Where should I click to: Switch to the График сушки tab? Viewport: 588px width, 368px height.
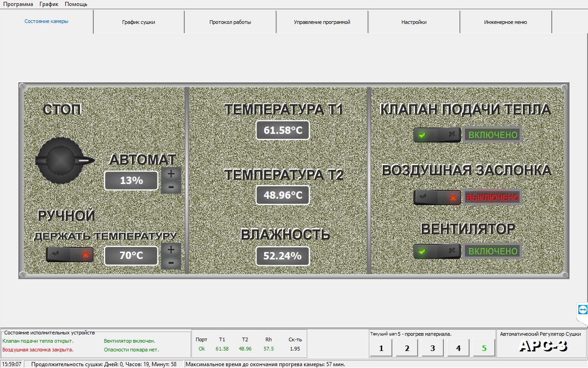pyautogui.click(x=138, y=22)
